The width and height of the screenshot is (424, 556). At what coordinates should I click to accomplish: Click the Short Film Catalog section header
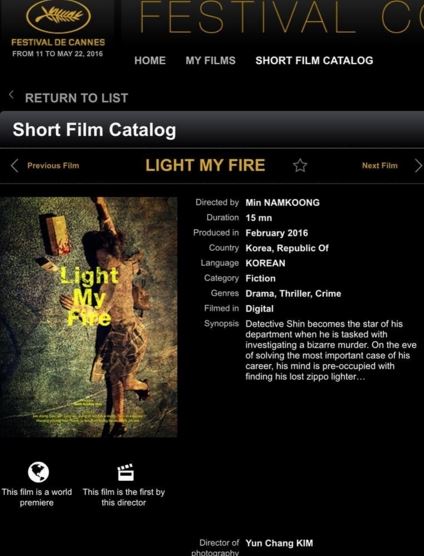pyautogui.click(x=94, y=130)
